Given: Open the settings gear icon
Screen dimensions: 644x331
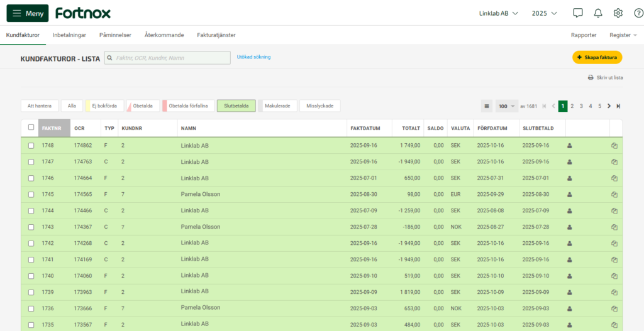Looking at the screenshot, I should pyautogui.click(x=618, y=13).
